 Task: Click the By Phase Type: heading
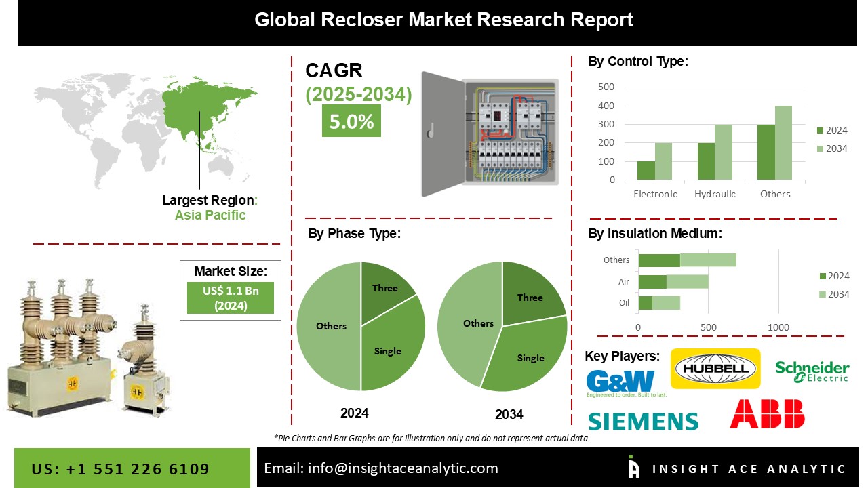(354, 234)
